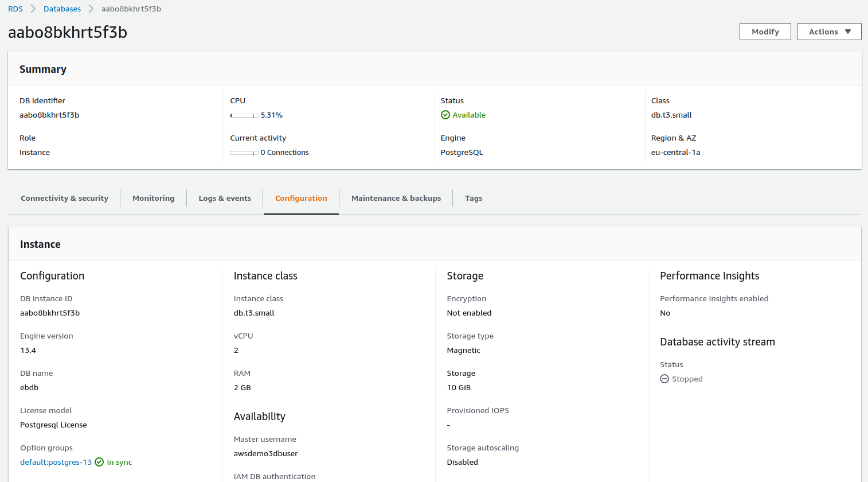Click the 0 Connections text
Screen dimensions: 868x482
(x=284, y=152)
